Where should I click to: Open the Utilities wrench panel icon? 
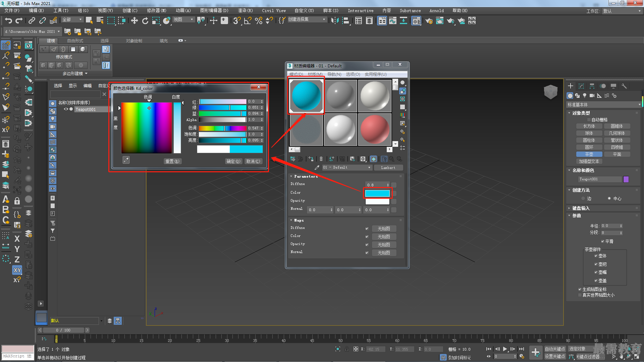(624, 86)
